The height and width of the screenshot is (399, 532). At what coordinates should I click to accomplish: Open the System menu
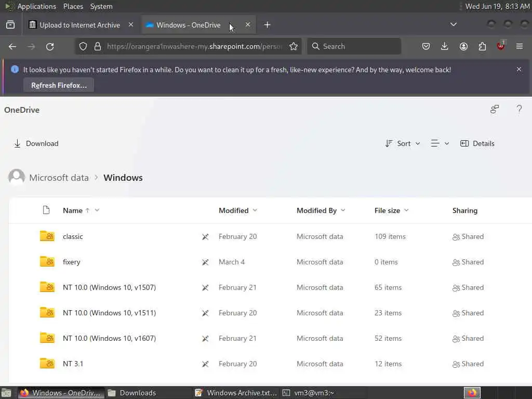click(x=101, y=6)
